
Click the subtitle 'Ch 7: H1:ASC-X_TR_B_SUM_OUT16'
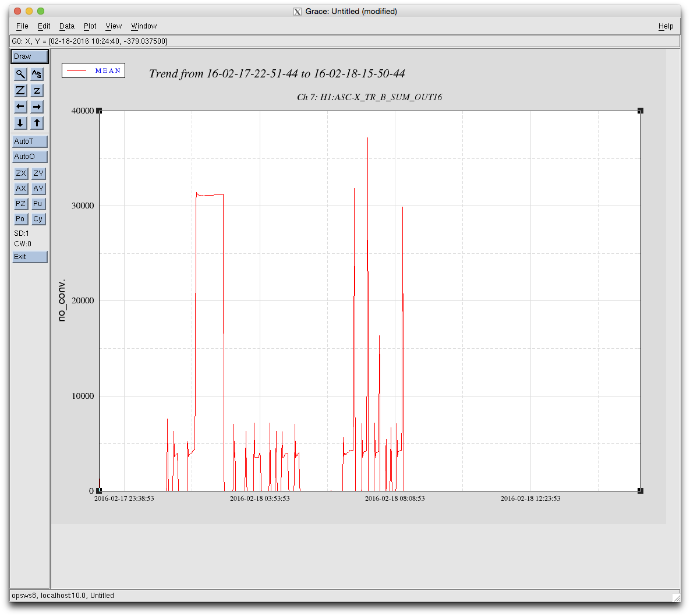[x=369, y=97]
